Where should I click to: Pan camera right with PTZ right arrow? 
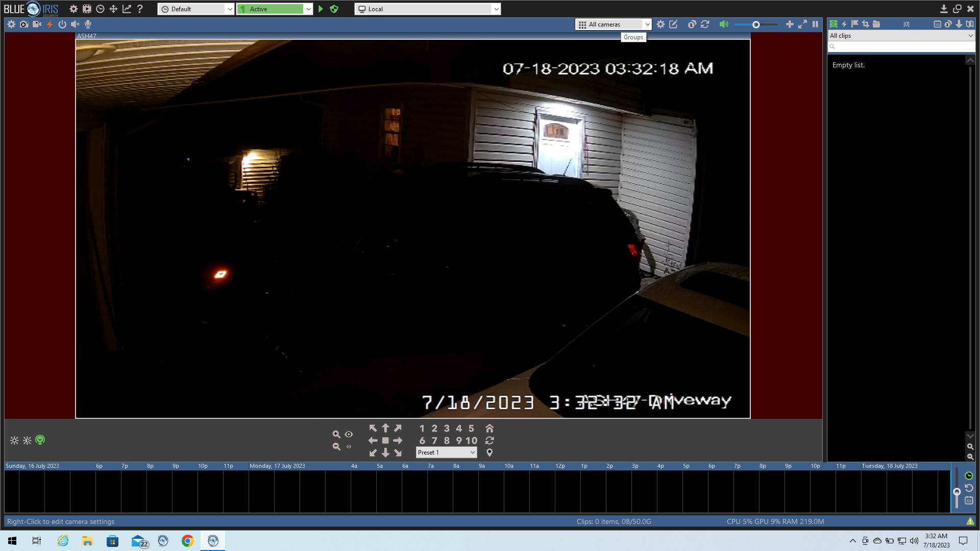[x=398, y=440]
